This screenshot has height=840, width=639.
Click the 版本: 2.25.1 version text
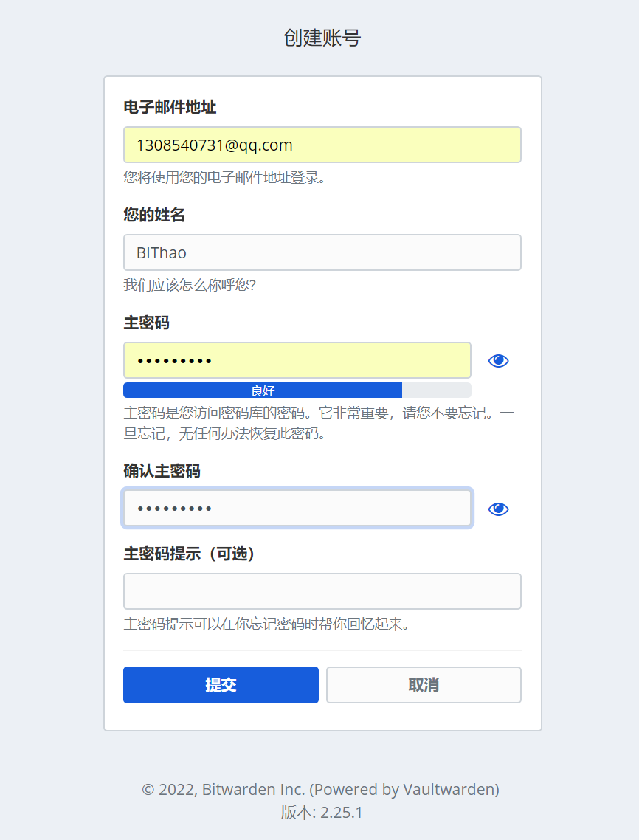click(x=322, y=813)
